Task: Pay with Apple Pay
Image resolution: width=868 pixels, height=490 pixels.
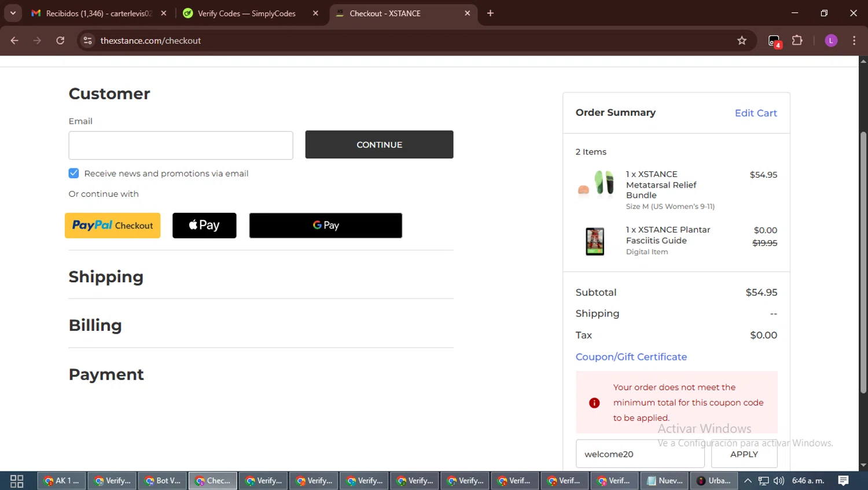Action: tap(204, 226)
